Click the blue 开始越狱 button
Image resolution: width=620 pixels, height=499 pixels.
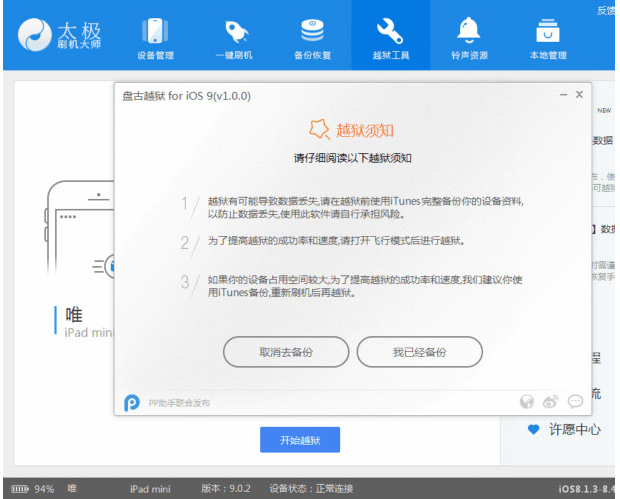300,440
